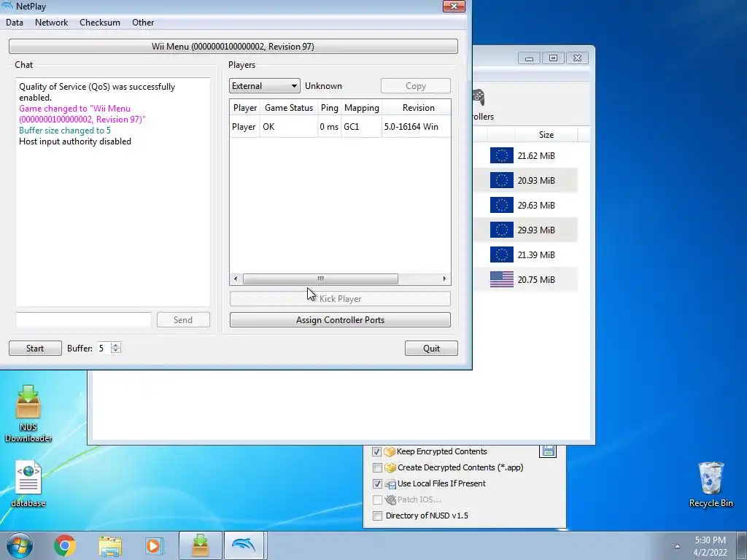Click the Wii Menu game selection button
Viewport: 747px width, 560px height.
(x=233, y=46)
